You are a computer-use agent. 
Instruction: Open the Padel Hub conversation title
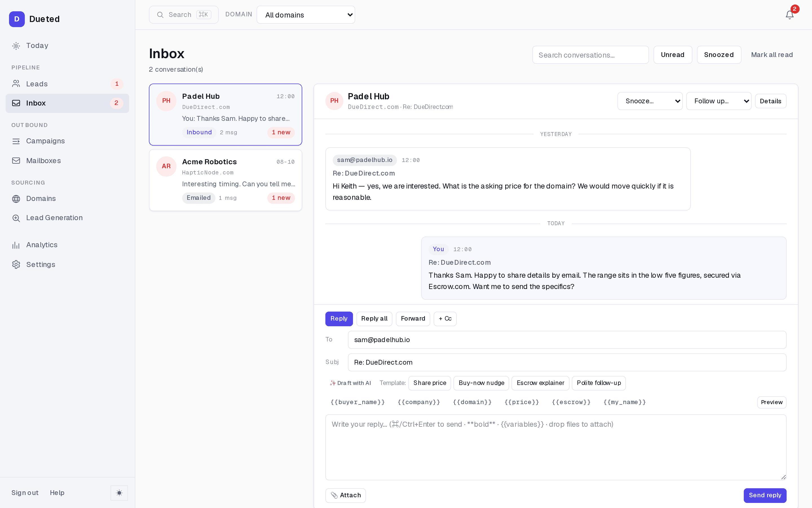201,97
